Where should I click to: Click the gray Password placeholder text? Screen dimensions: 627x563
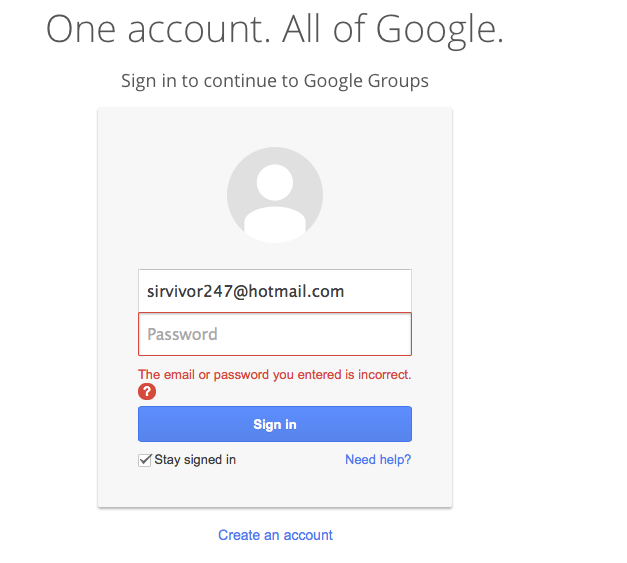(182, 334)
